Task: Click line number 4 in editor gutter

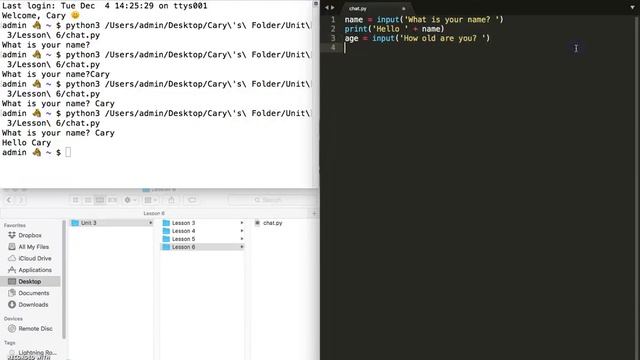Action: [333, 47]
